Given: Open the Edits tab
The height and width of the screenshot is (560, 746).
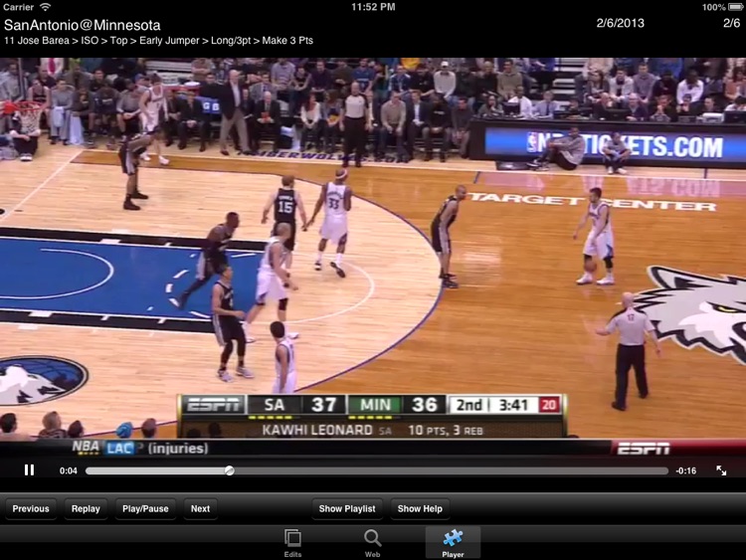Looking at the screenshot, I should pos(292,543).
